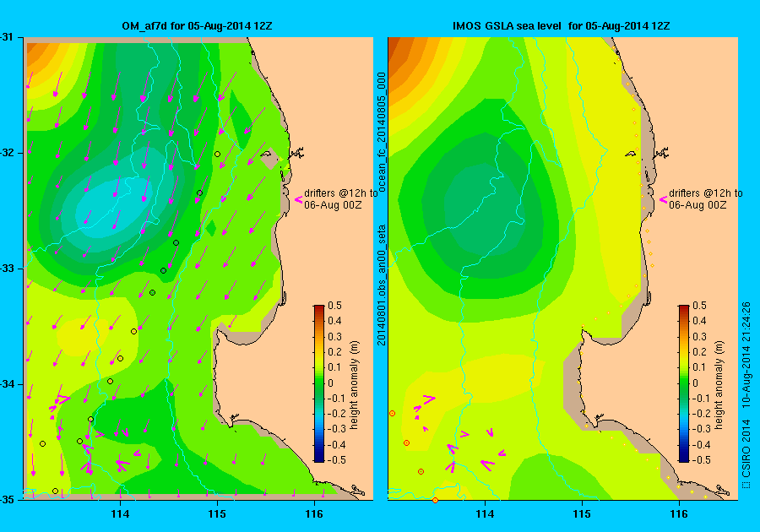Click the vertical text '20140801.obs_an00_seta'

tap(382, 285)
